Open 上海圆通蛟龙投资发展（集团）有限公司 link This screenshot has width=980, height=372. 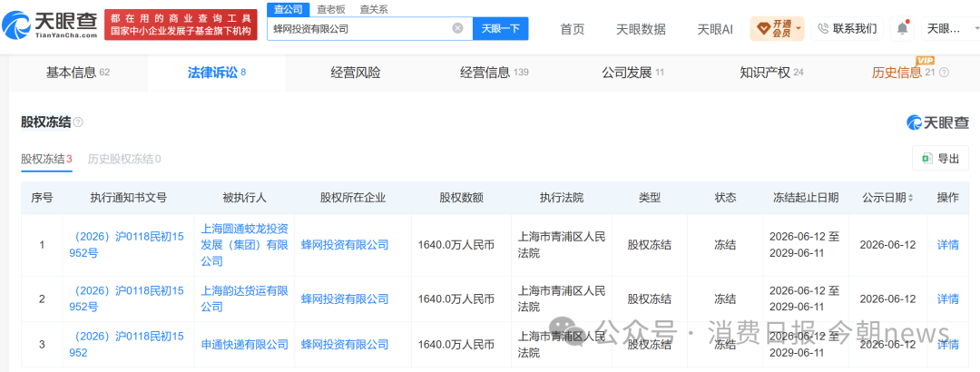[244, 245]
